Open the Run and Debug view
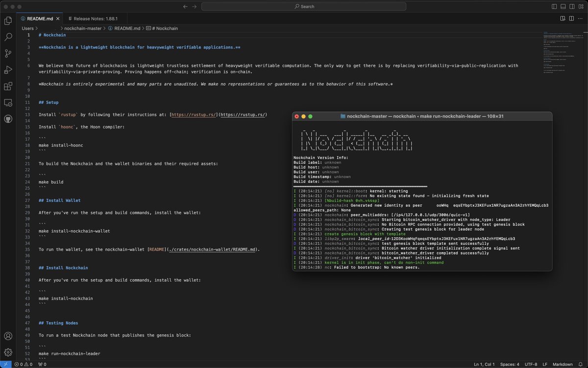588x368 pixels. click(x=8, y=70)
